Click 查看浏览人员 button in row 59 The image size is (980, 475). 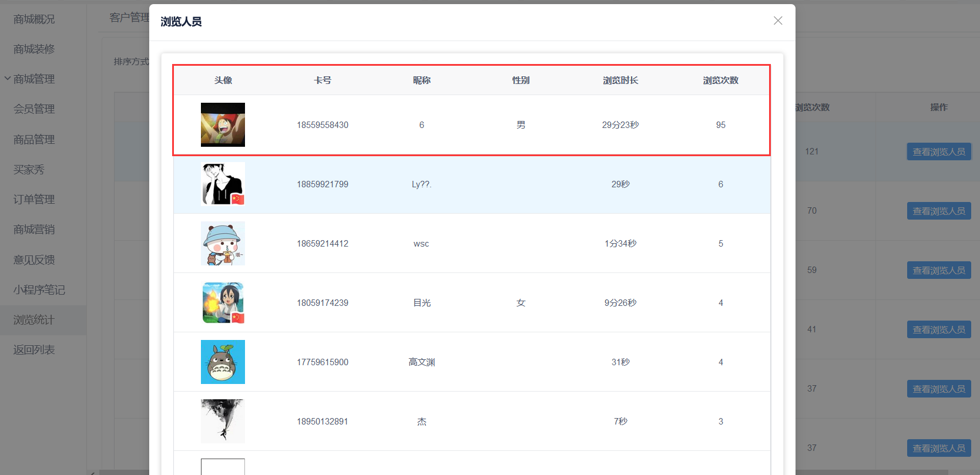[x=939, y=270]
